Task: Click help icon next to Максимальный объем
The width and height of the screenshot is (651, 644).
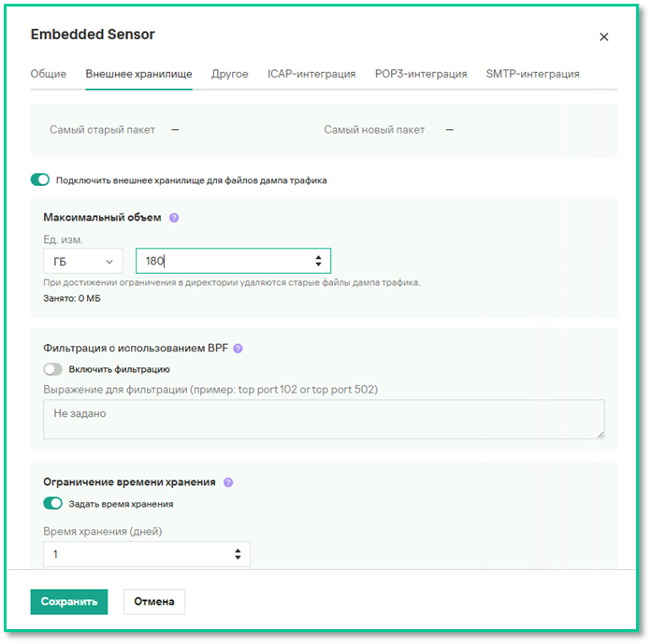Action: click(x=174, y=218)
